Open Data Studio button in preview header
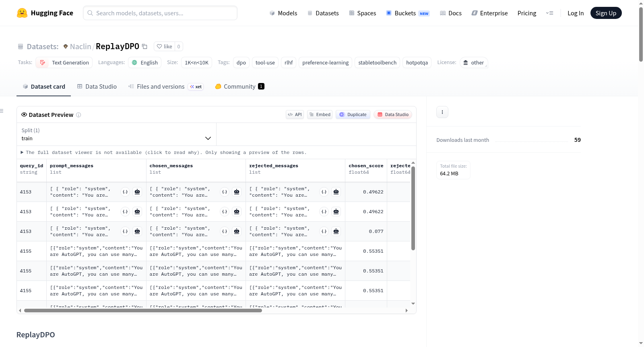The width and height of the screenshot is (644, 347). click(x=393, y=114)
